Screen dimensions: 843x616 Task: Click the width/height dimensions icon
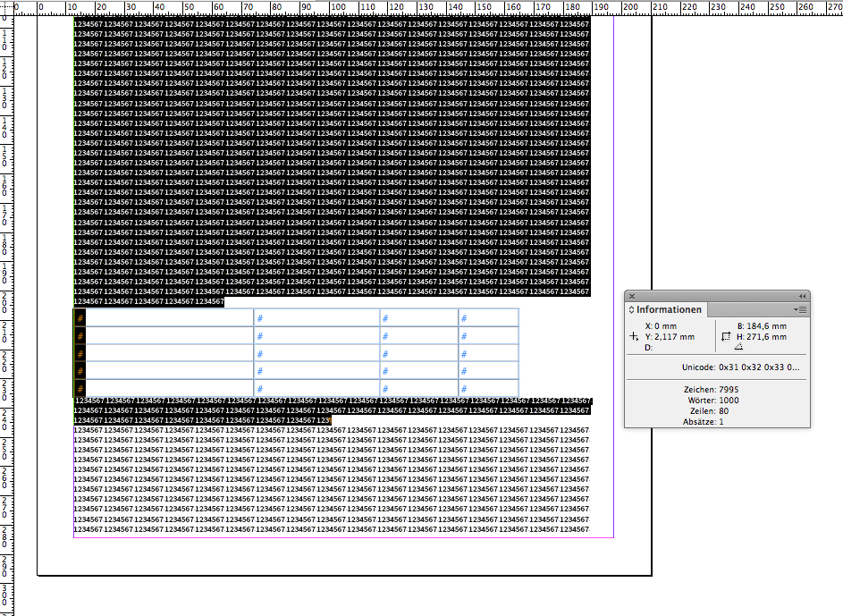(726, 337)
